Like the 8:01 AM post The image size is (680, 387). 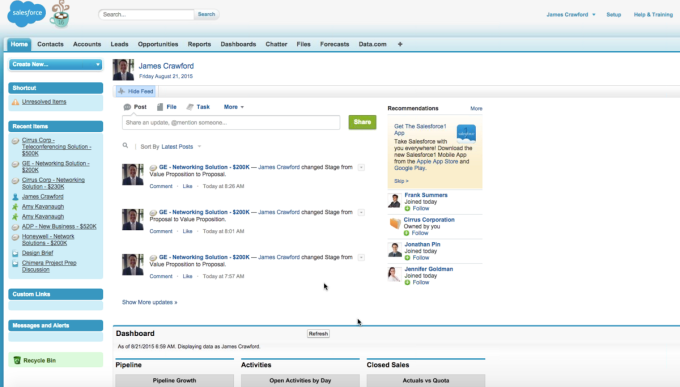coord(187,231)
